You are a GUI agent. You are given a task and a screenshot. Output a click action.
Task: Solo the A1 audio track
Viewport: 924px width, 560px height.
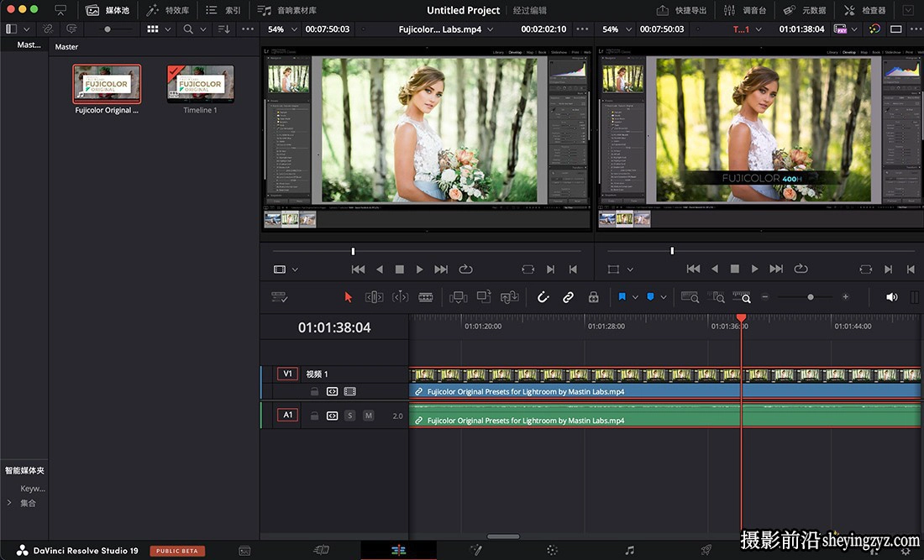350,416
